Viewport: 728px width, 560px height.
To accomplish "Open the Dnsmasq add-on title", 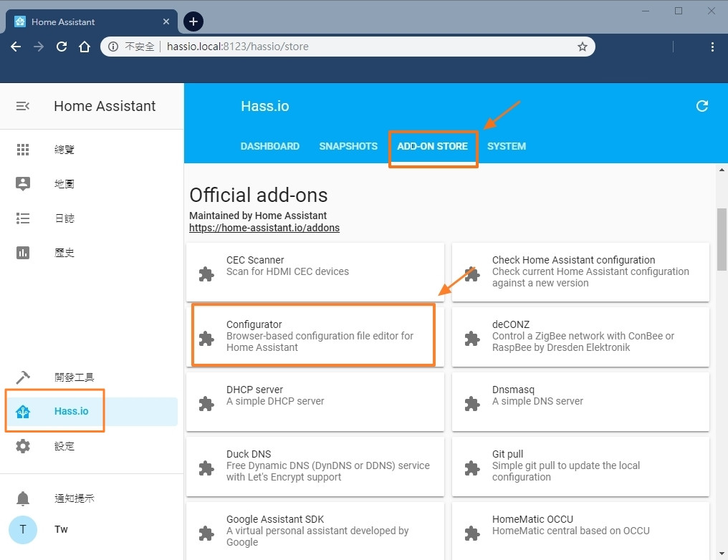I will (x=513, y=390).
